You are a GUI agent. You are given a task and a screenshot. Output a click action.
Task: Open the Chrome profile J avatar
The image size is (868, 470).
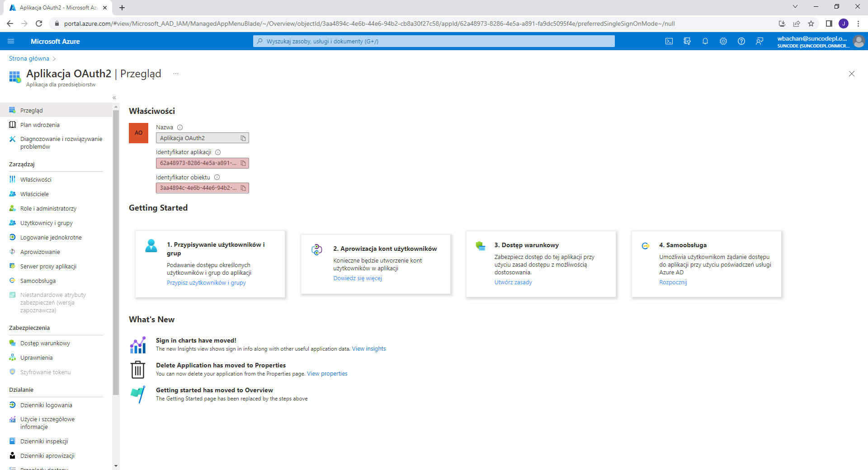pyautogui.click(x=844, y=23)
